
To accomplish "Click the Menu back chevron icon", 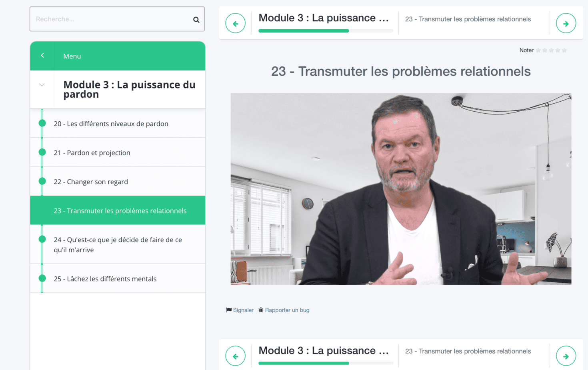I will point(42,56).
